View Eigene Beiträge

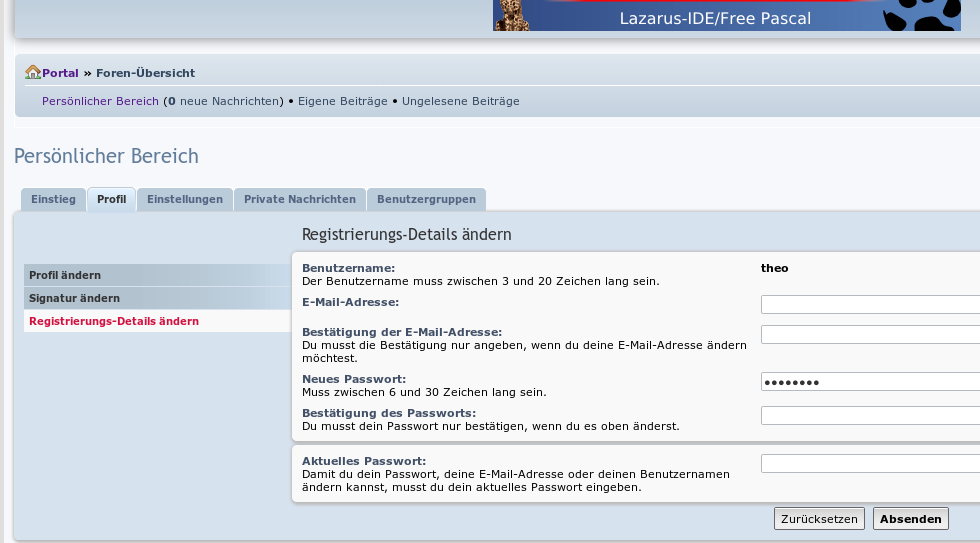click(x=342, y=101)
